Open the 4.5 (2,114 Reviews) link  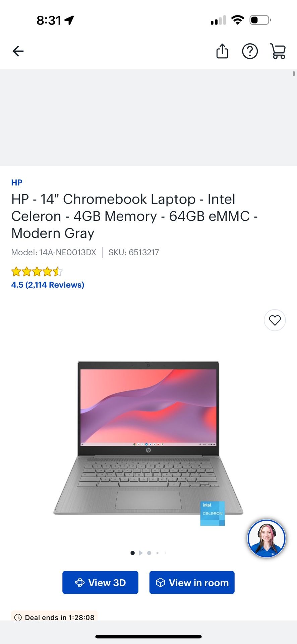[48, 285]
